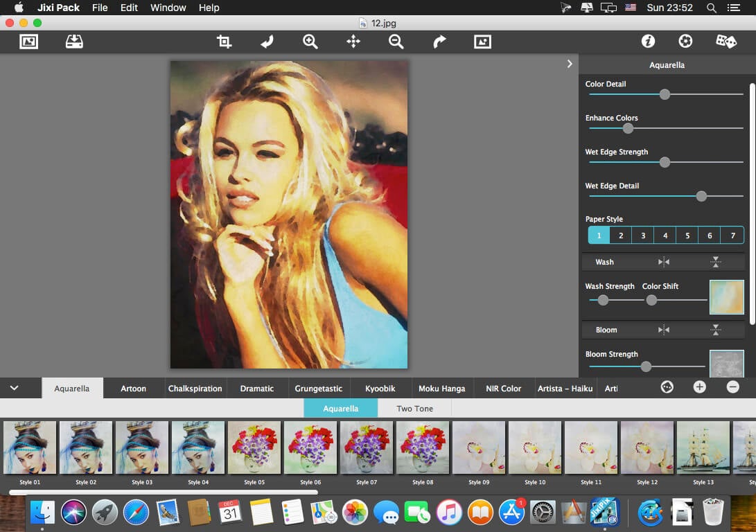Open the Edit menu

point(129,8)
